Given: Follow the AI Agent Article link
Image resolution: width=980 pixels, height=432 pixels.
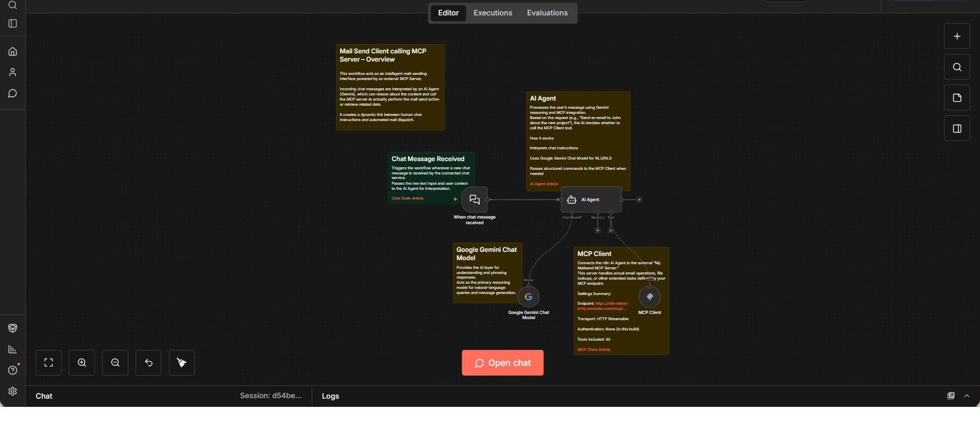Looking at the screenshot, I should (x=544, y=184).
